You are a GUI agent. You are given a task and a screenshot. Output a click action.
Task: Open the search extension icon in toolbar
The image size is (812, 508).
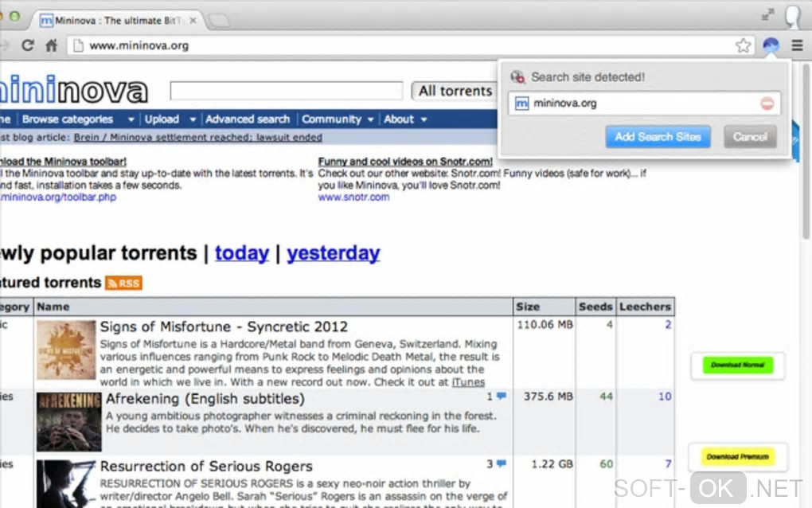[771, 45]
